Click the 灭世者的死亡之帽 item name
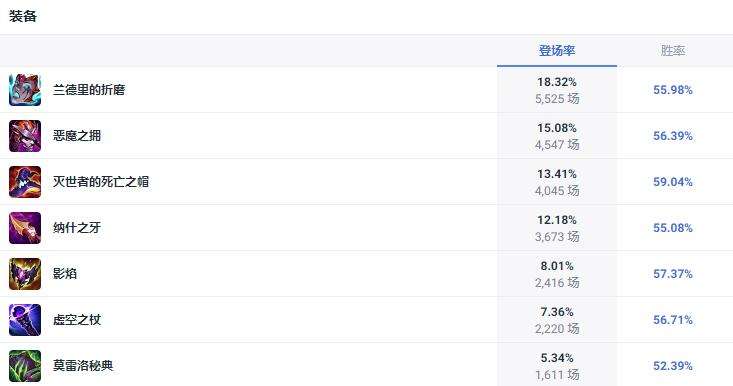The height and width of the screenshot is (386, 733). [101, 182]
